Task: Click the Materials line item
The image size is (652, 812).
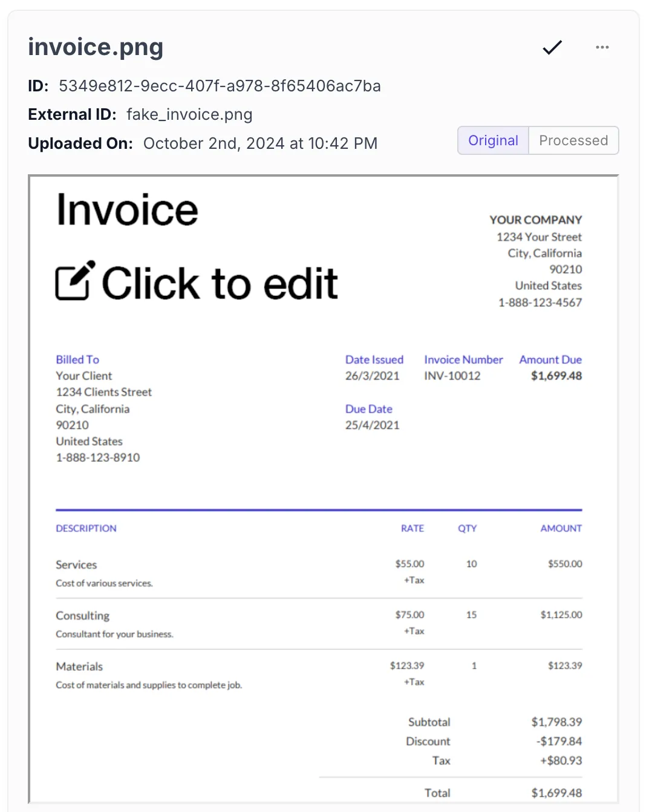Action: [79, 666]
